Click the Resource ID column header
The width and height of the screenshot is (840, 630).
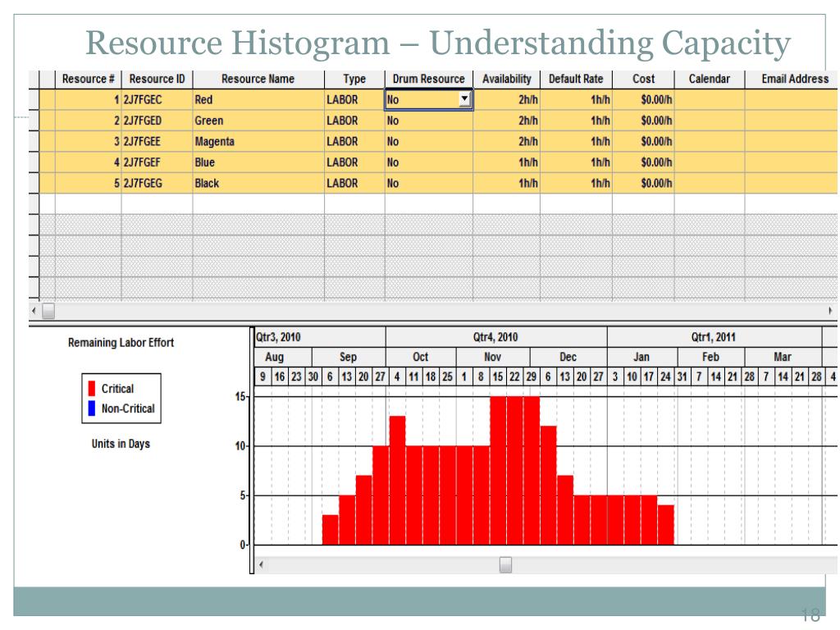(x=157, y=79)
